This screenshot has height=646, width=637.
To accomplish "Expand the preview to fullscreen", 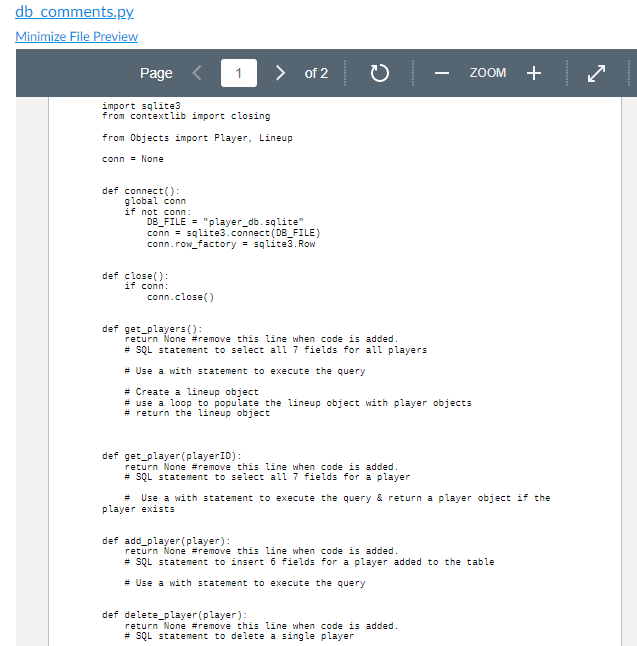I will (596, 73).
